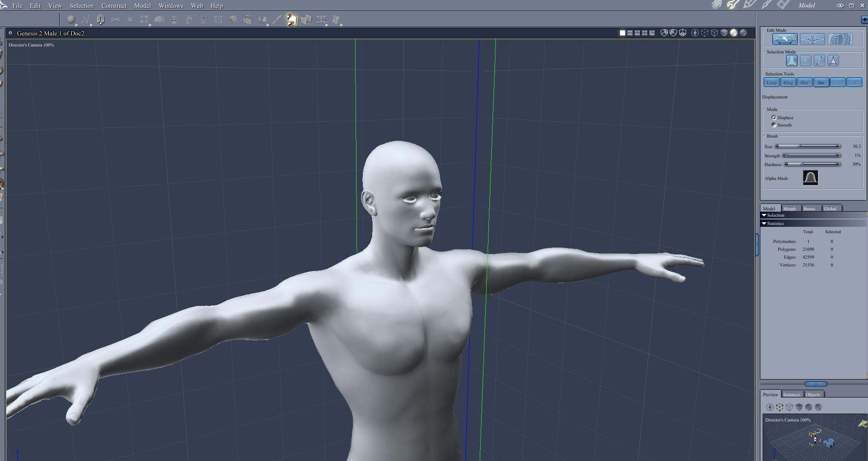Select the polyline drawing tool

85,20
